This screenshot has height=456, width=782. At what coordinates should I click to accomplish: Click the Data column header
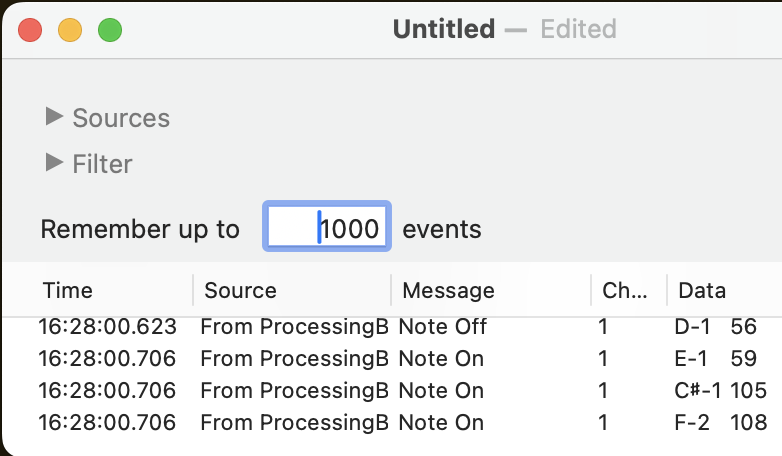[x=702, y=290]
